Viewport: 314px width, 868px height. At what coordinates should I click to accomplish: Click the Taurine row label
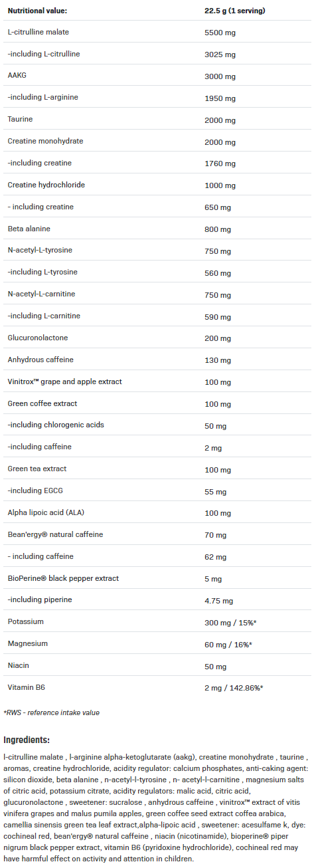(20, 120)
